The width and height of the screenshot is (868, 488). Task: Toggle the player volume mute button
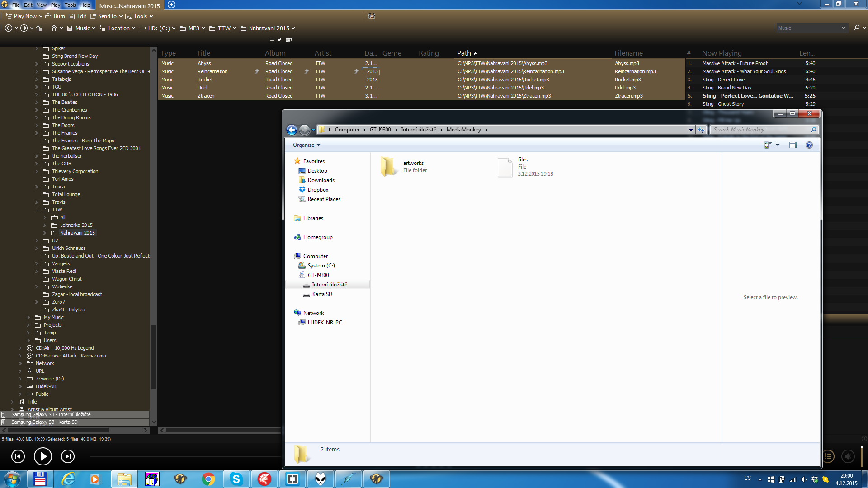click(848, 456)
